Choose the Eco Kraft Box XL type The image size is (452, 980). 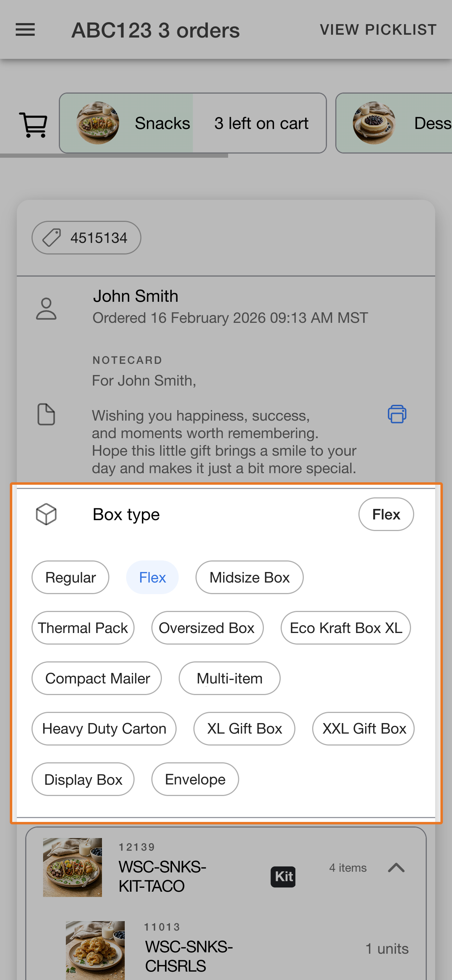click(x=346, y=628)
